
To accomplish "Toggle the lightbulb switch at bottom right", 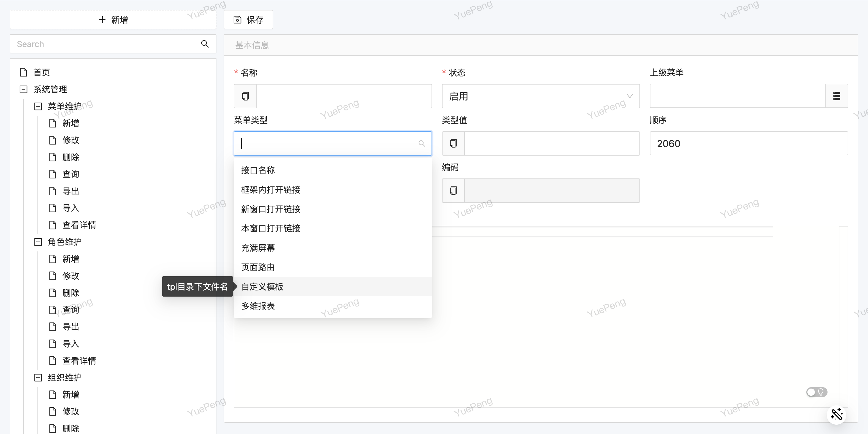I will click(x=817, y=392).
